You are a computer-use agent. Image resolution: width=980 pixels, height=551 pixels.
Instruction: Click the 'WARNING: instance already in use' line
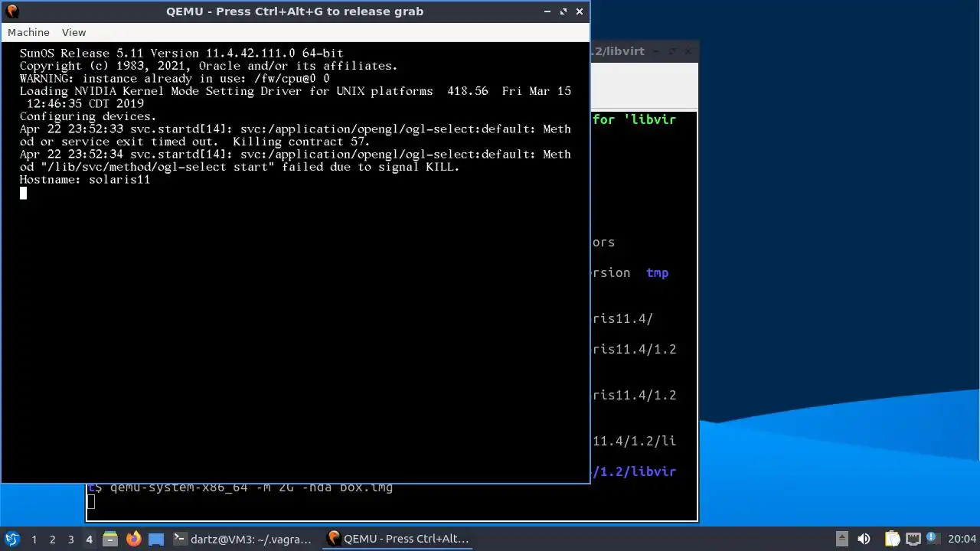pos(175,79)
